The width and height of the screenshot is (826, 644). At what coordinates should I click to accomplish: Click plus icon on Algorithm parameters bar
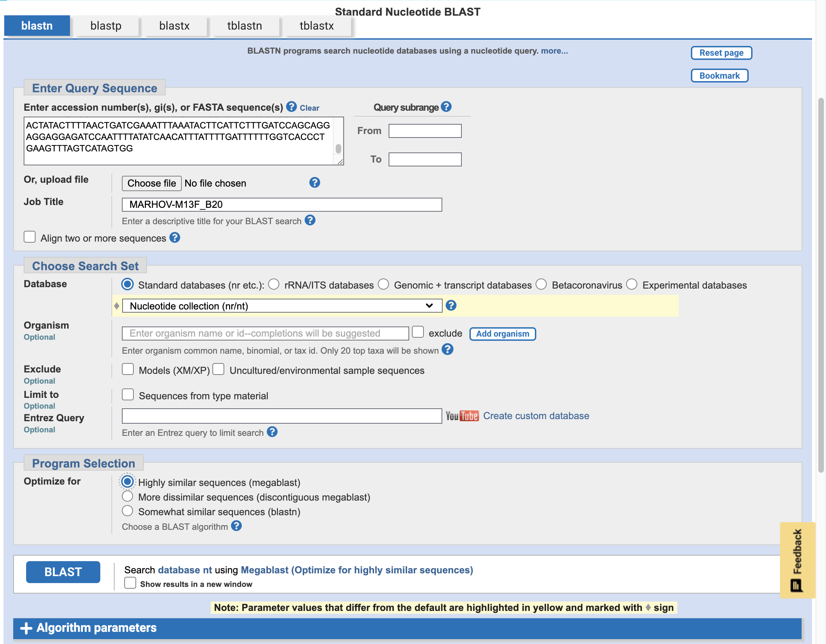tap(26, 628)
